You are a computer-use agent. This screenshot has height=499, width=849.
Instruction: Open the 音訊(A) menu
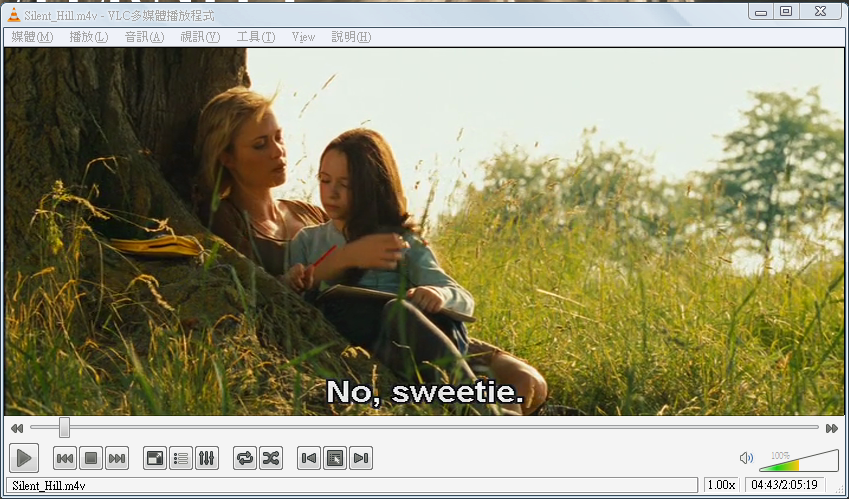pos(144,37)
